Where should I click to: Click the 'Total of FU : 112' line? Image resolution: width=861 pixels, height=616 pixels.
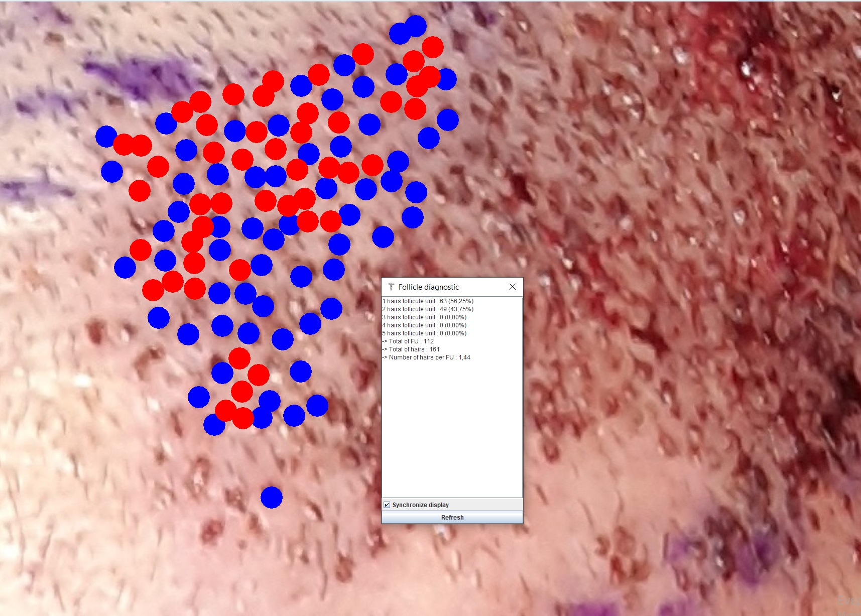click(409, 341)
